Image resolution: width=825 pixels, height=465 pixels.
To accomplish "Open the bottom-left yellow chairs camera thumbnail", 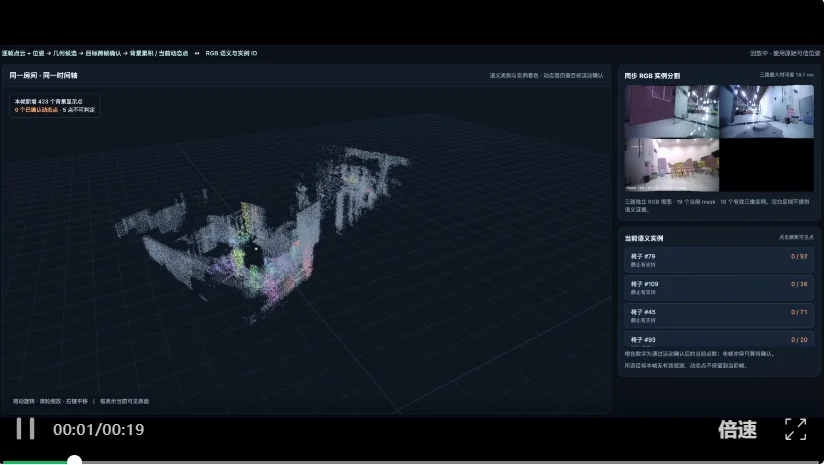I will [x=671, y=165].
